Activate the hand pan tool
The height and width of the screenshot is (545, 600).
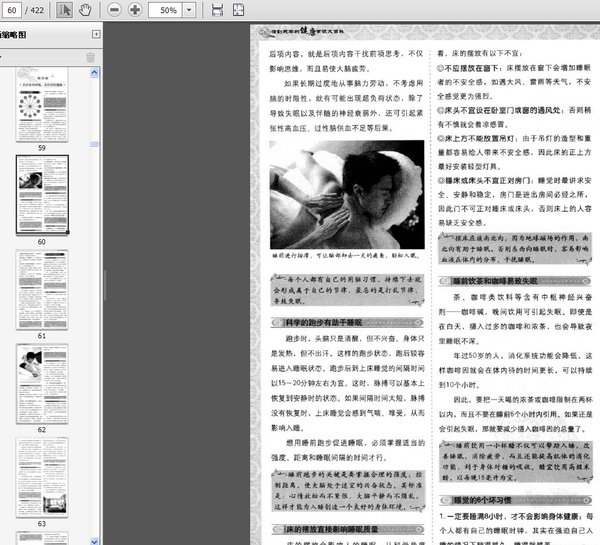85,10
